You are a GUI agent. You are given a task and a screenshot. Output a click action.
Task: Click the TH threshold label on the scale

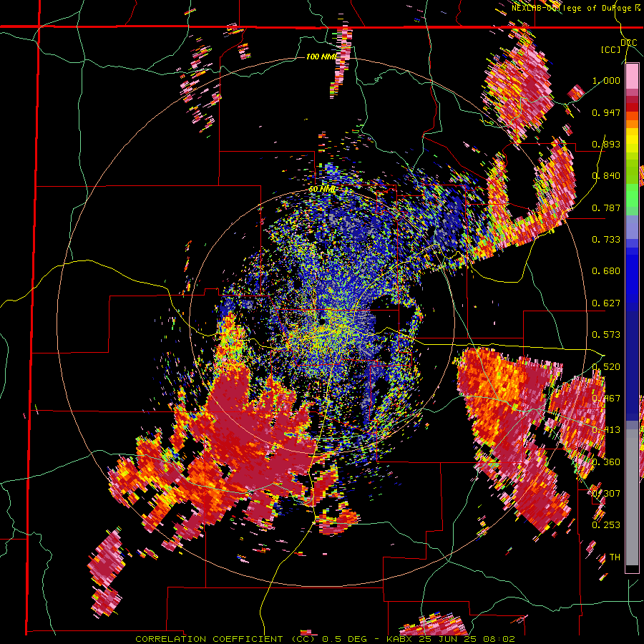coord(615,557)
